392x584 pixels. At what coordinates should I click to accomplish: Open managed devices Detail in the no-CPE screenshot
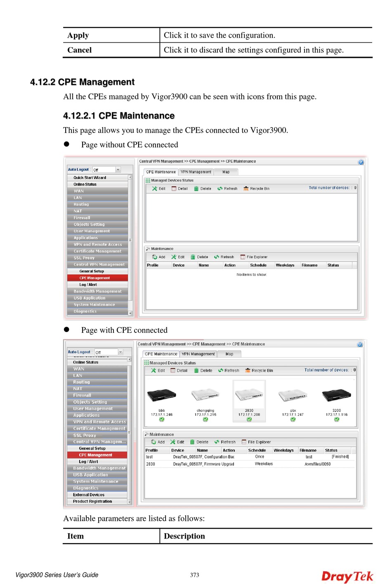179,188
